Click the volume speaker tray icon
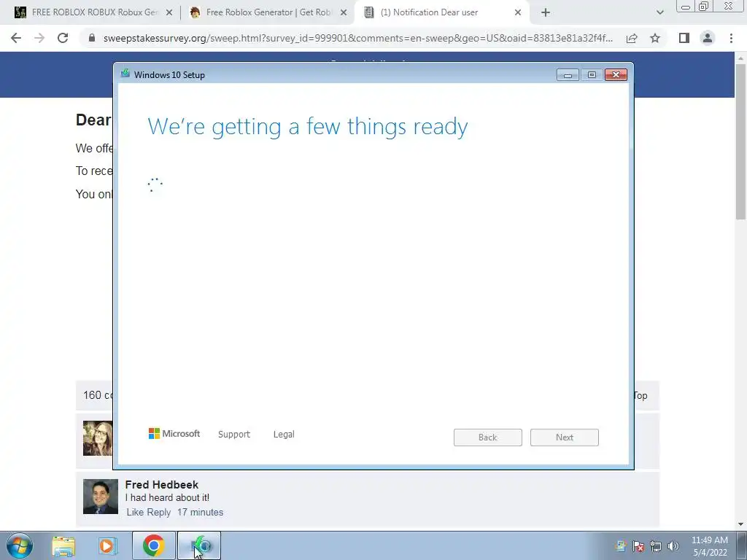Screen dimensions: 747x560 coord(673,546)
